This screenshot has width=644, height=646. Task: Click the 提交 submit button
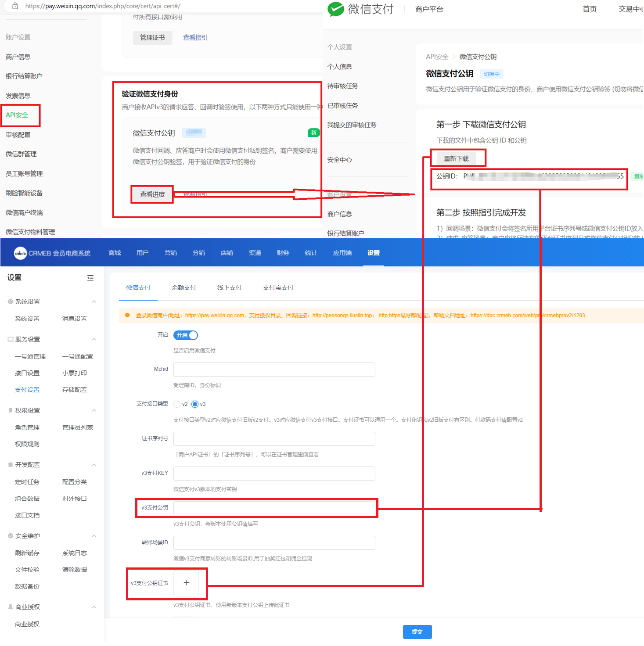click(417, 632)
